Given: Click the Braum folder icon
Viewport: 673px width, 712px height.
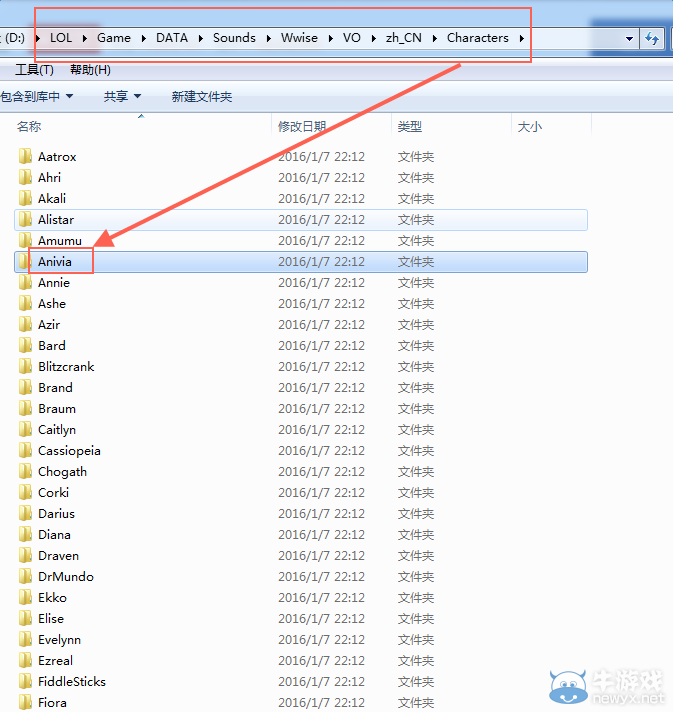Looking at the screenshot, I should pyautogui.click(x=25, y=409).
